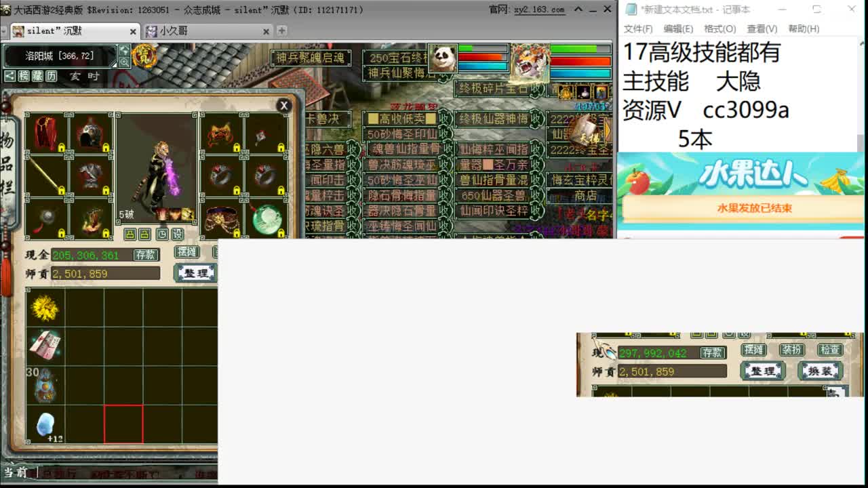
Task: Select the blue crystal +12 item
Action: point(45,425)
